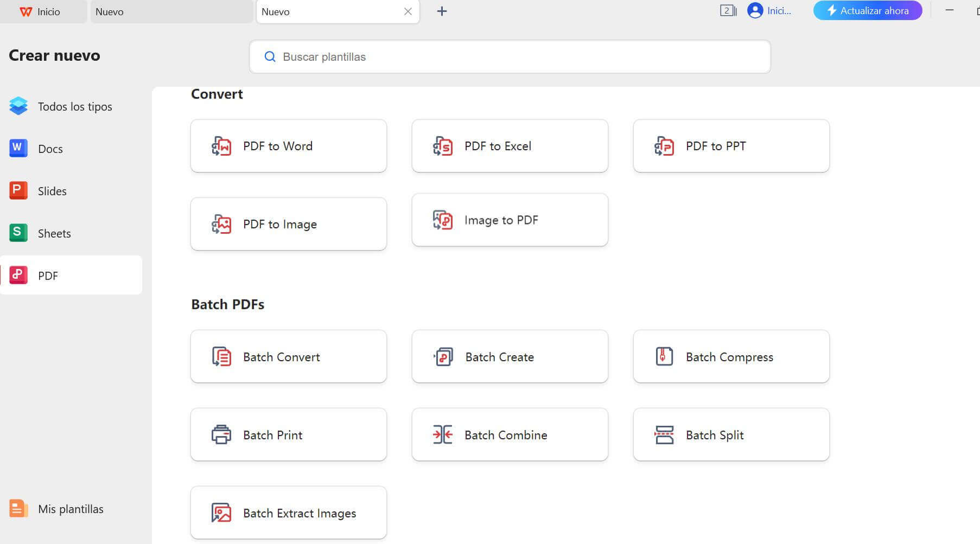
Task: Click the Actualizar ahora button
Action: click(867, 10)
